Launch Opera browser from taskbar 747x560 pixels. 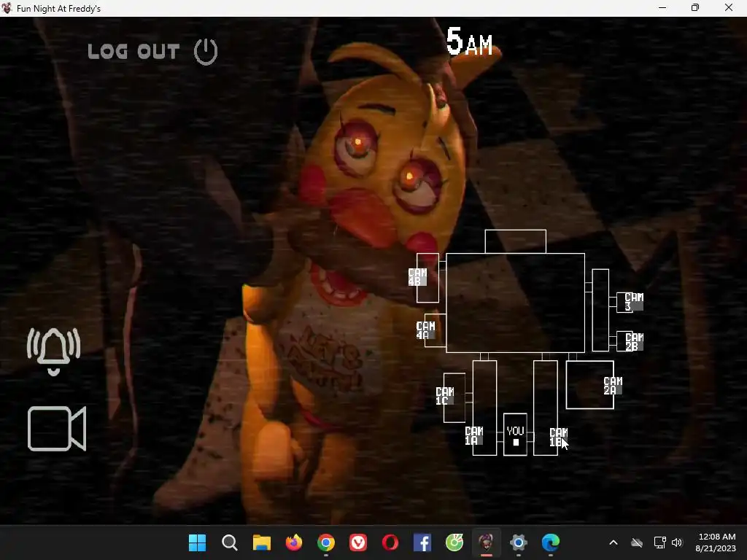tap(390, 542)
